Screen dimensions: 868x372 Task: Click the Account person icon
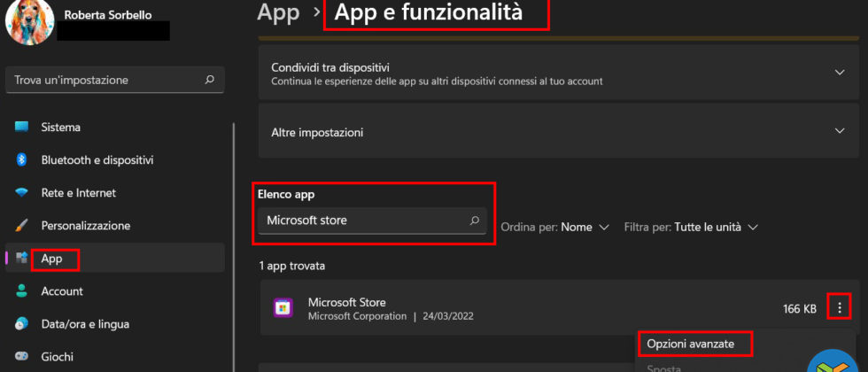tap(22, 291)
